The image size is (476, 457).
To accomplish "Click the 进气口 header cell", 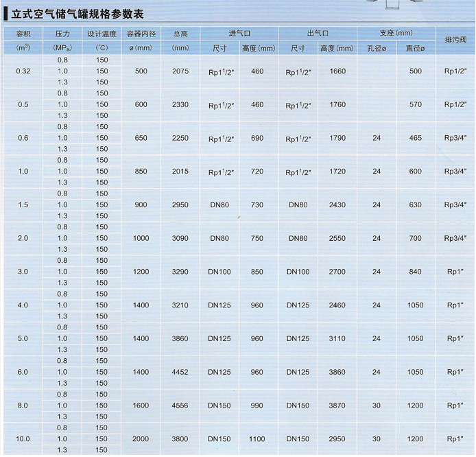I will [239, 33].
